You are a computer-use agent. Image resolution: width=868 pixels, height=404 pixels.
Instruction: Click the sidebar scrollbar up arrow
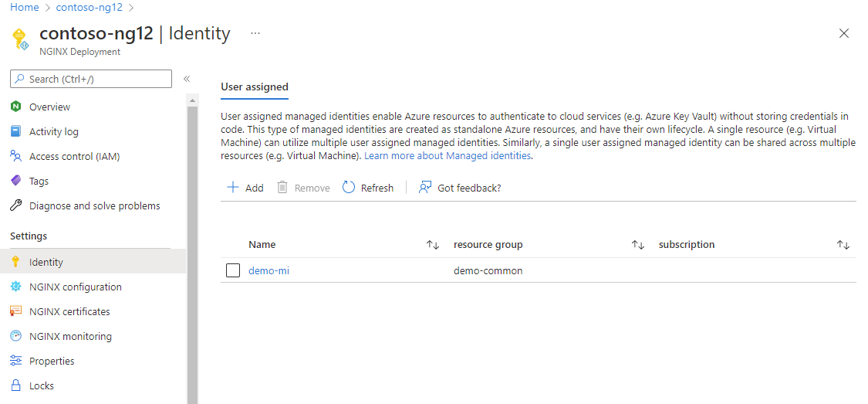point(193,101)
